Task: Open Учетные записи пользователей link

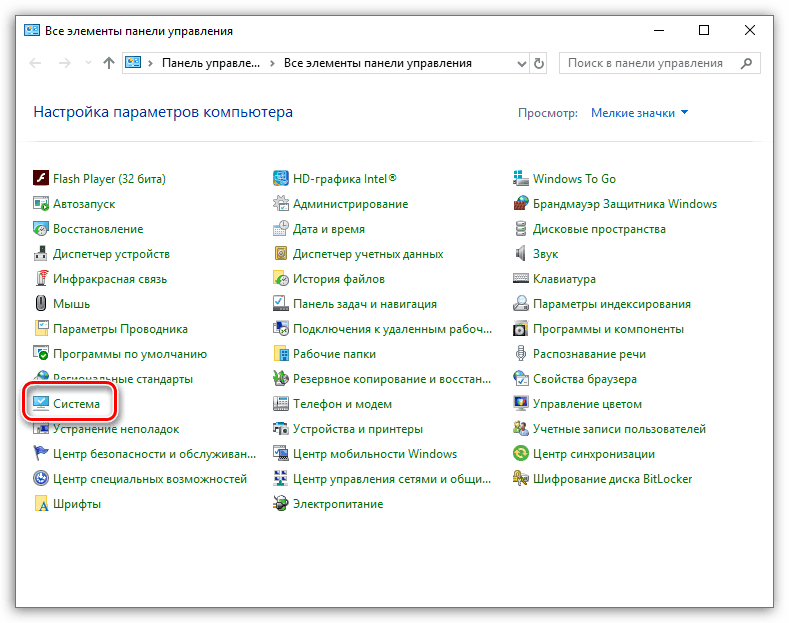Action: 619,429
